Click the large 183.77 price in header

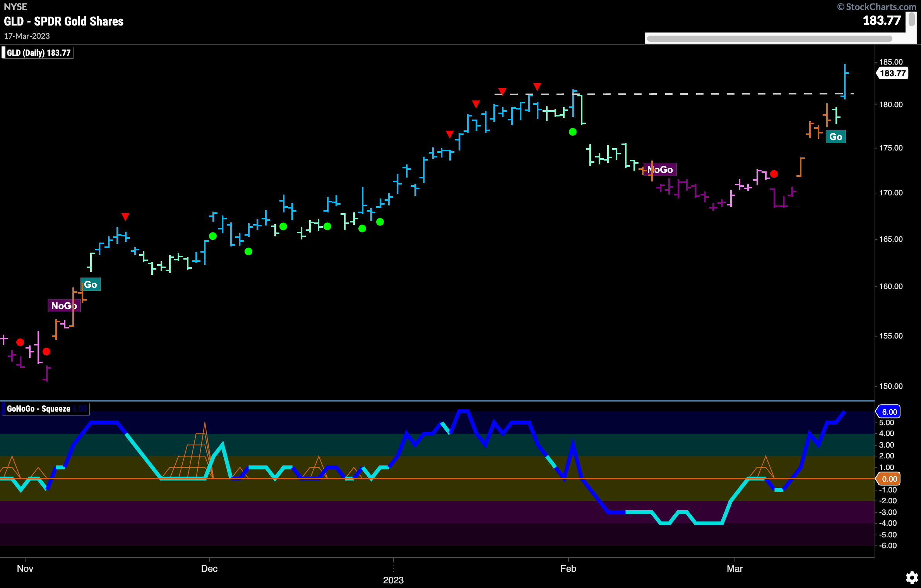click(882, 21)
